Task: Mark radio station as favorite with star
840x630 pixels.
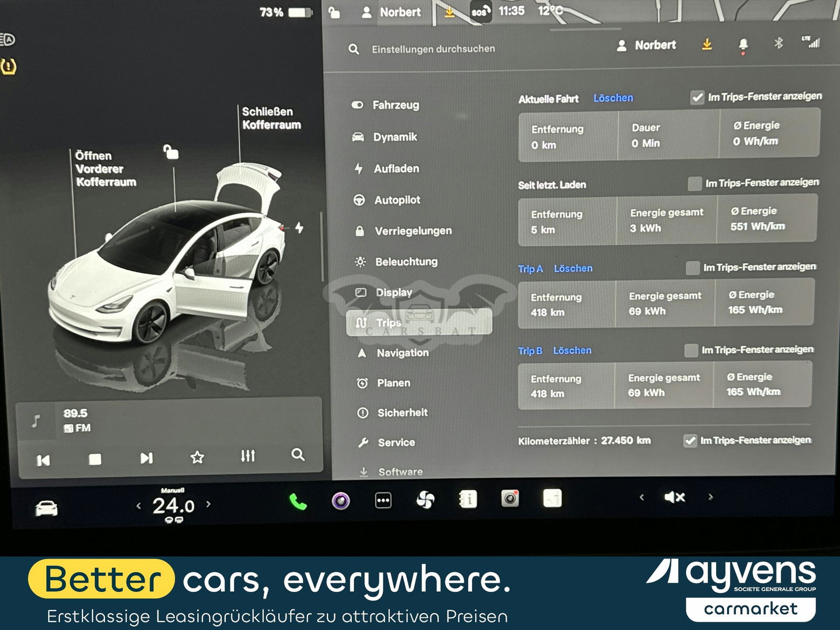Action: coord(197,457)
